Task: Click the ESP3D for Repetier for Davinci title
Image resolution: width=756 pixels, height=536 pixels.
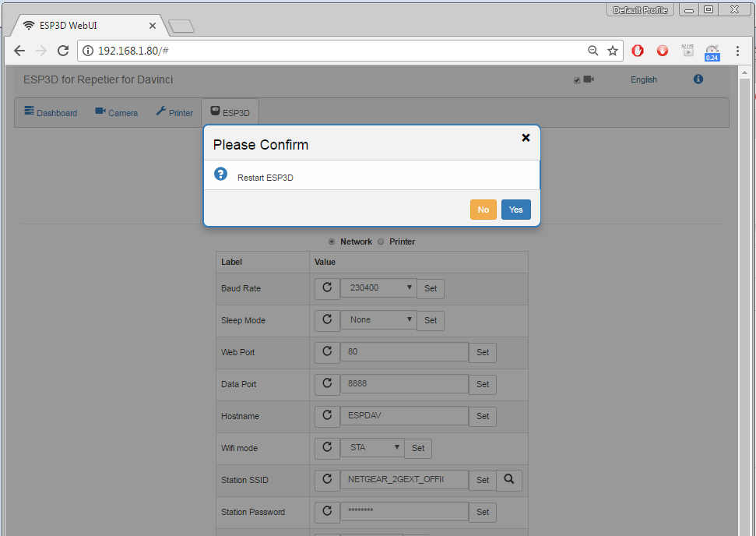Action: click(x=98, y=79)
